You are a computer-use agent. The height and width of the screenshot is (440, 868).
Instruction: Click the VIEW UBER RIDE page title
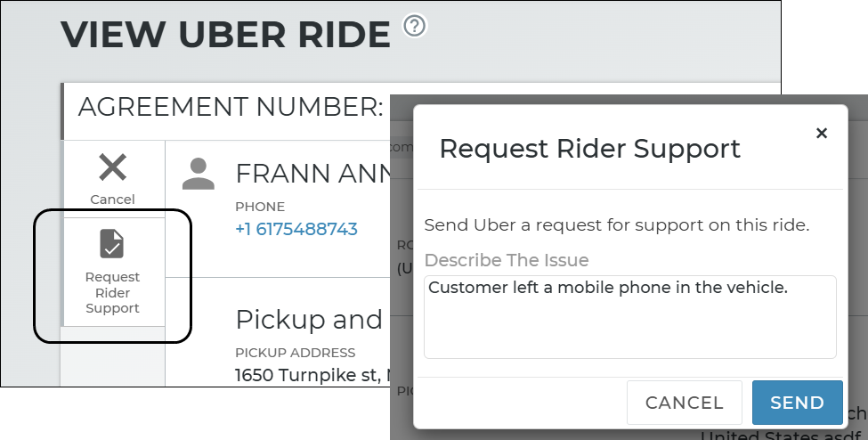tap(226, 35)
